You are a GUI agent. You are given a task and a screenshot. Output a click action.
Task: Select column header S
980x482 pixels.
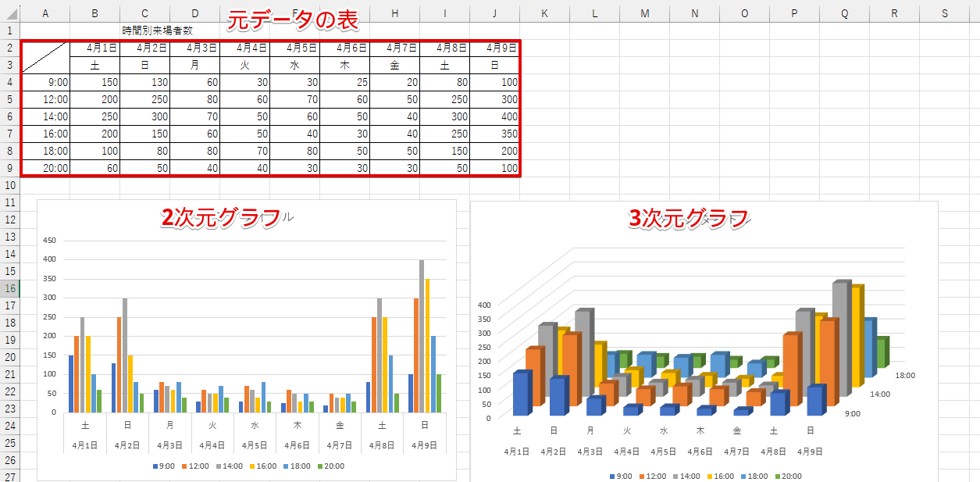click(944, 13)
